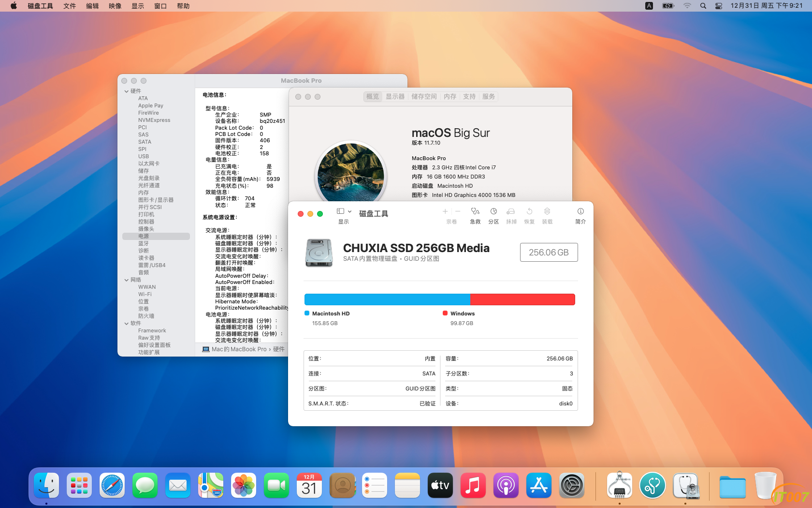This screenshot has height=508, width=812.
Task: Click the Partition (分区) toolbar icon
Action: pos(493,211)
